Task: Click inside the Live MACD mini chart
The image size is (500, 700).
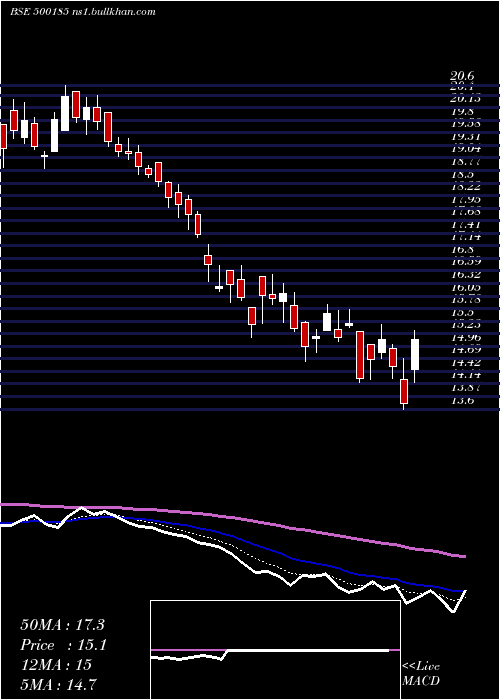Action: [275, 650]
